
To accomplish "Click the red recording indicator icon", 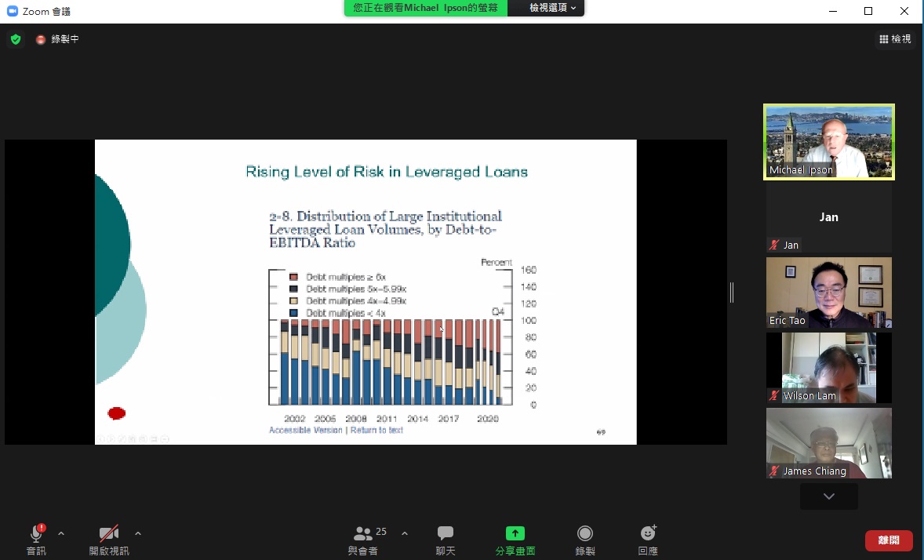I will coord(41,39).
